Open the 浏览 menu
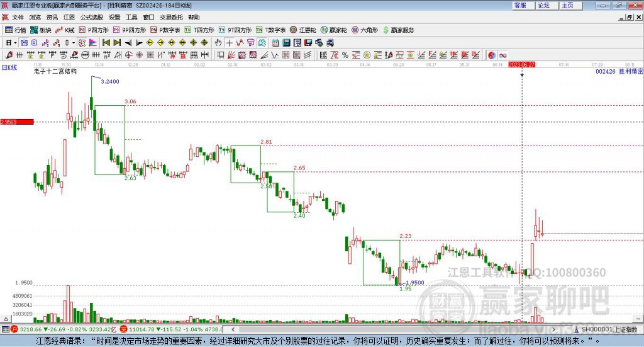The image size is (644, 347). point(35,17)
